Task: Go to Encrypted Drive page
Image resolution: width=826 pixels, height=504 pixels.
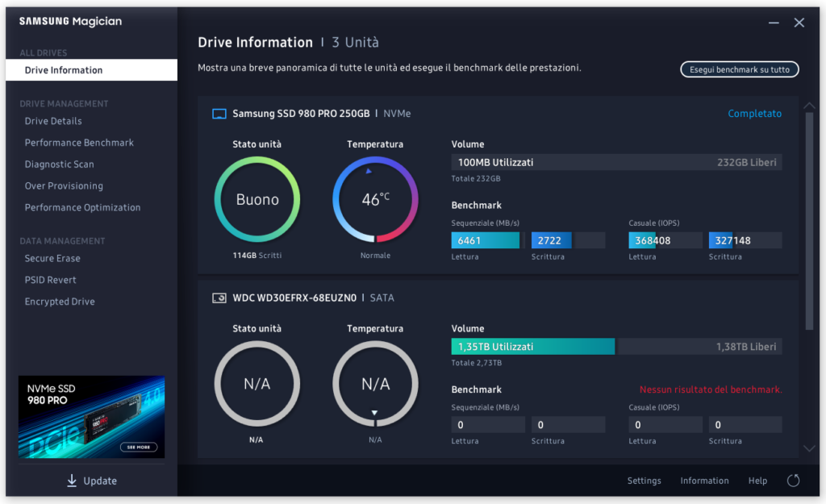Action: point(60,302)
